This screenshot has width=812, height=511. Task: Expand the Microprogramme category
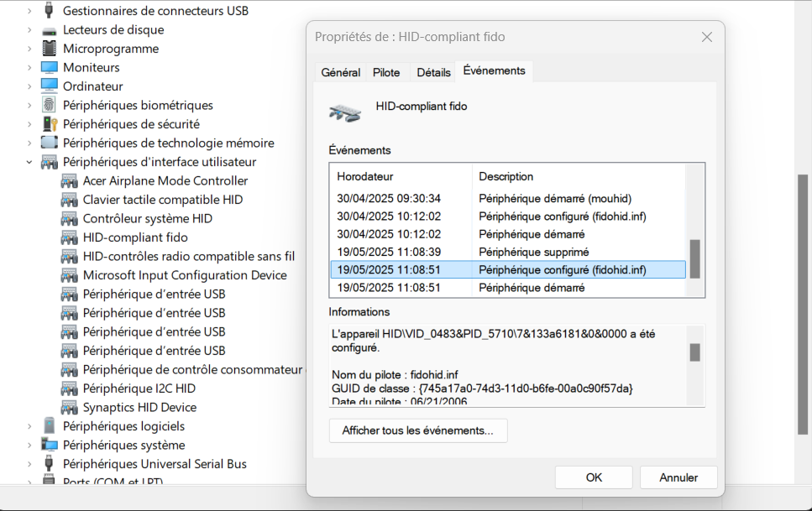[x=29, y=49]
